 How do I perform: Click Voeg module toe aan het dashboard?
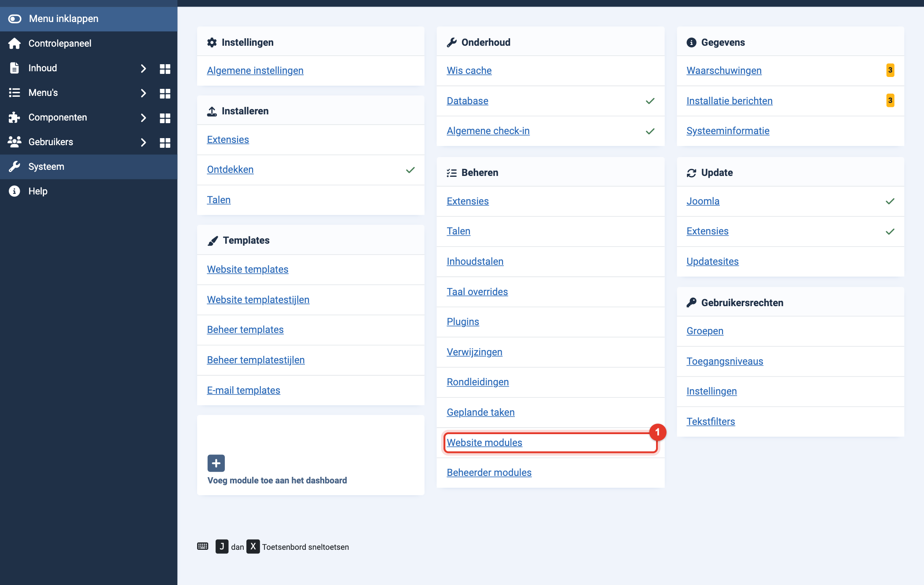(277, 480)
